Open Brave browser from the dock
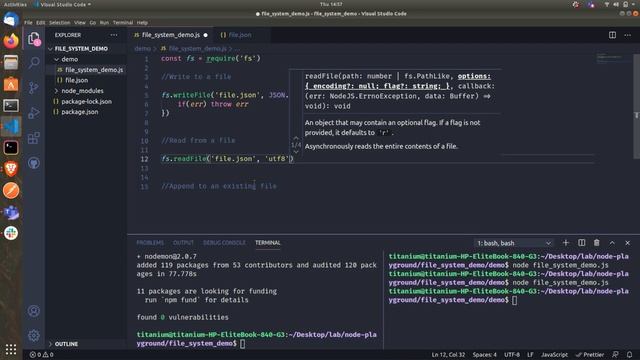 (11, 169)
